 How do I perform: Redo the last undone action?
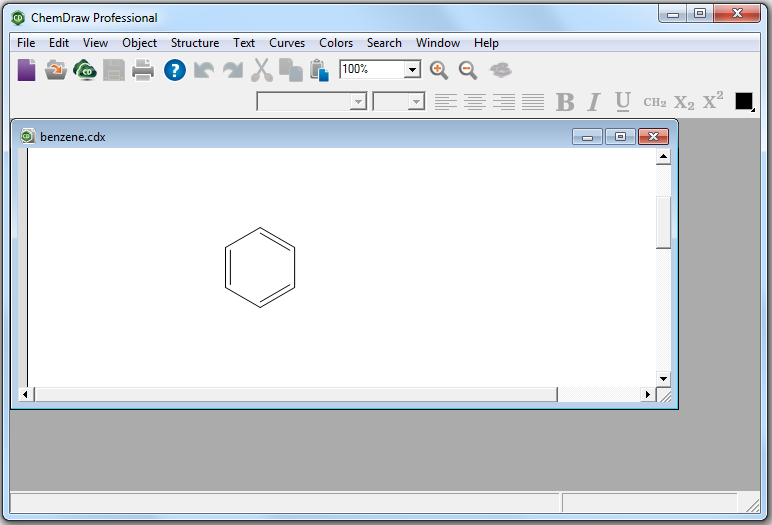[x=233, y=70]
